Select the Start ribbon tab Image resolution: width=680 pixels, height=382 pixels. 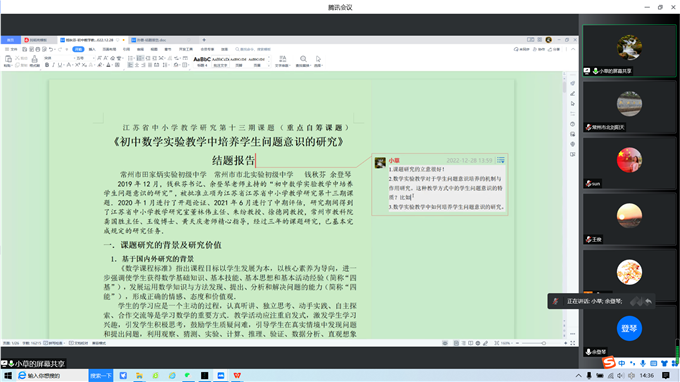click(x=78, y=49)
